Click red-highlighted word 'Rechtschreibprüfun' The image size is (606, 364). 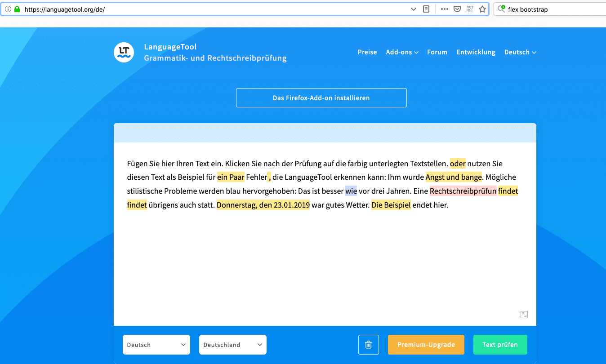click(x=463, y=191)
